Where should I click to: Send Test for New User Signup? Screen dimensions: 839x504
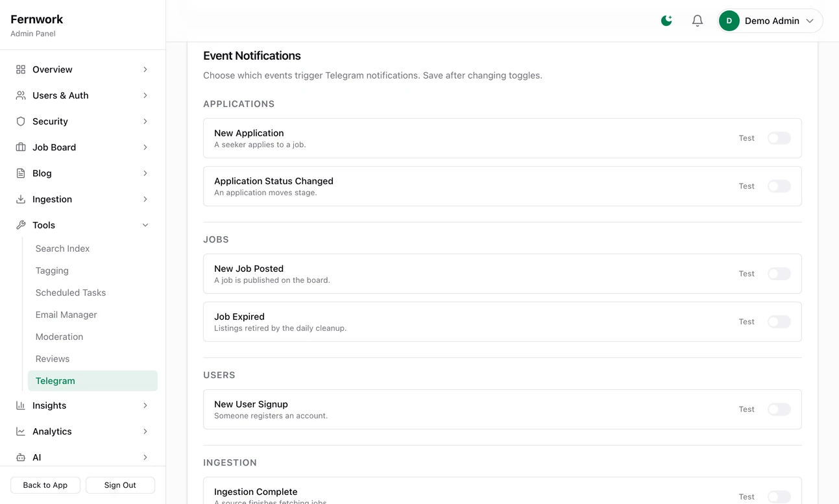click(x=746, y=409)
